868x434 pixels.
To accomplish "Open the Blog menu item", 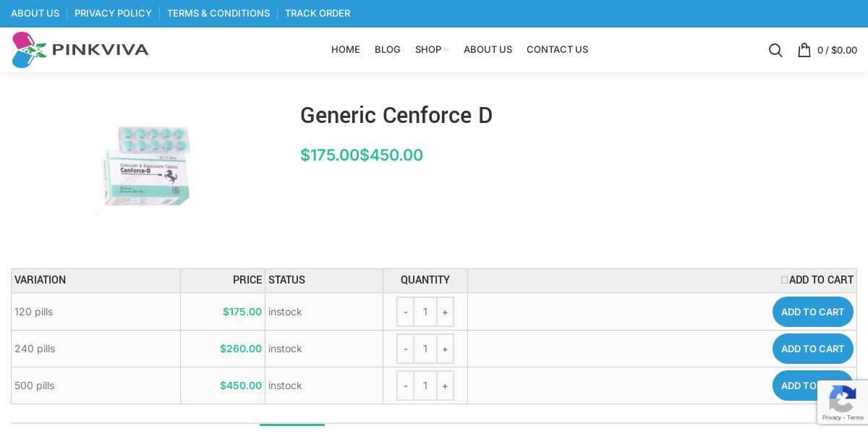I will (x=388, y=50).
